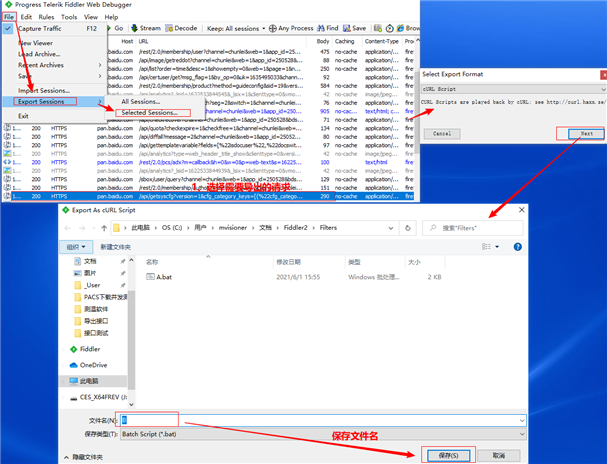
Task: Choose All Sessions in export submenu
Action: pos(141,101)
